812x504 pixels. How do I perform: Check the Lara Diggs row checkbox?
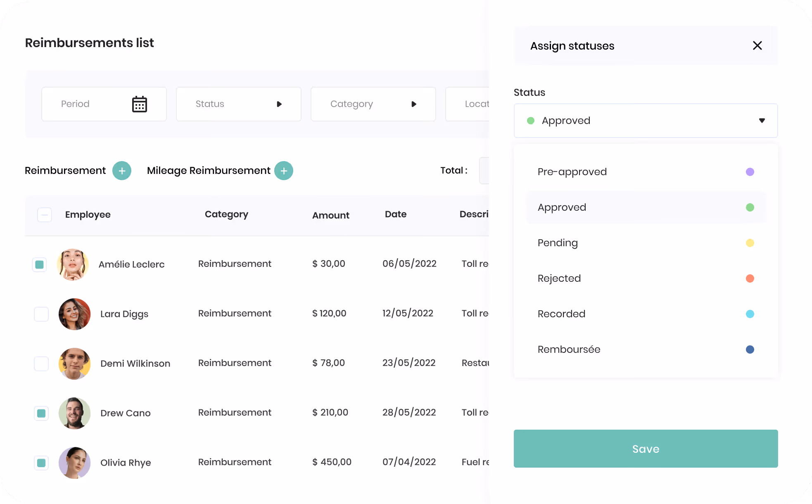pyautogui.click(x=41, y=314)
